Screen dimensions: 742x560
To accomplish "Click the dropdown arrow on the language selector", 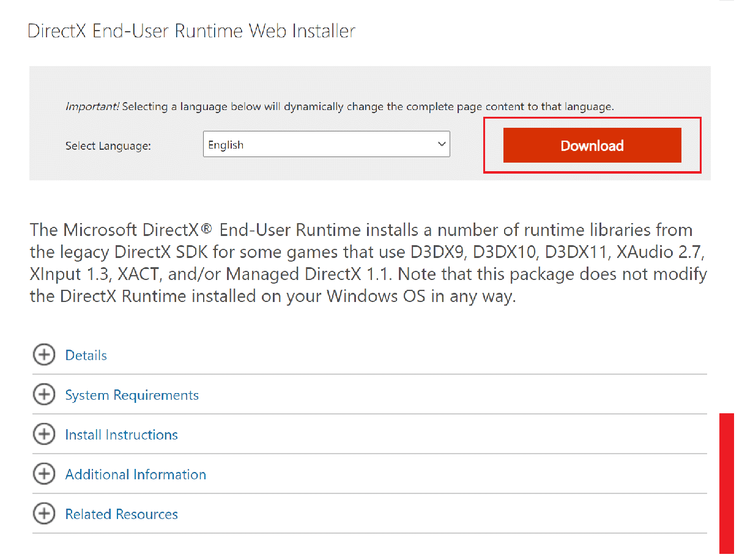I will [x=441, y=144].
